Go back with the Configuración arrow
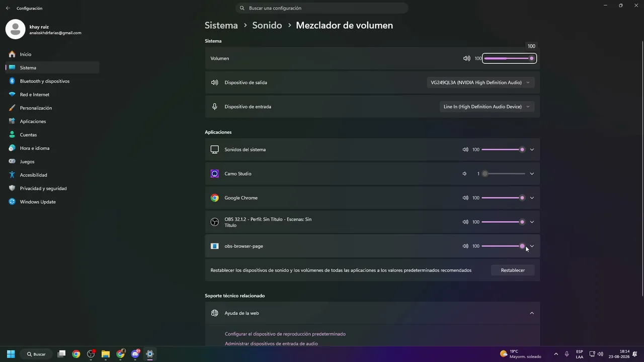 pyautogui.click(x=8, y=8)
